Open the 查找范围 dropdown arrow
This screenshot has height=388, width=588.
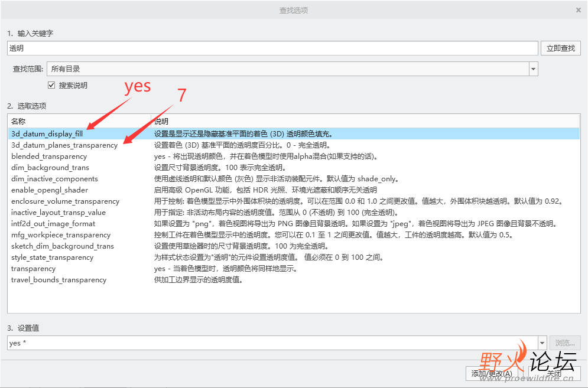[533, 69]
